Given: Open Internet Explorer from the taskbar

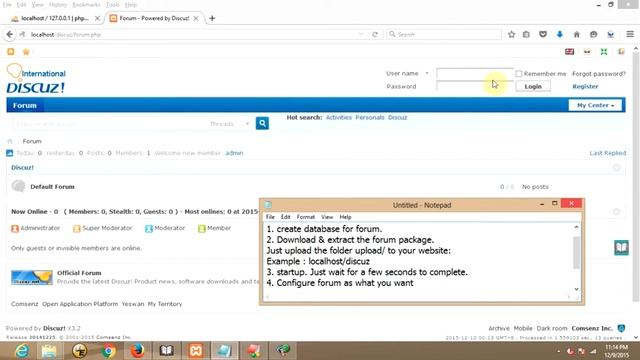Looking at the screenshot, I should (x=22, y=351).
